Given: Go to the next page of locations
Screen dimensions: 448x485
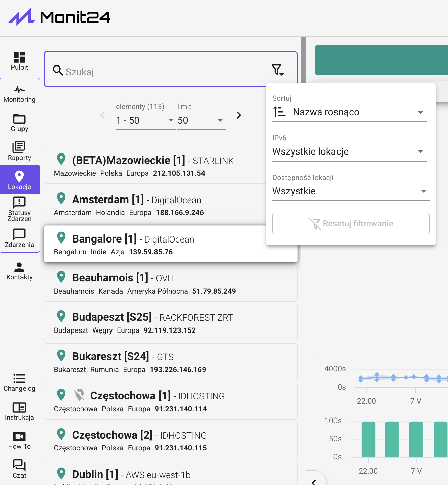Looking at the screenshot, I should [239, 115].
